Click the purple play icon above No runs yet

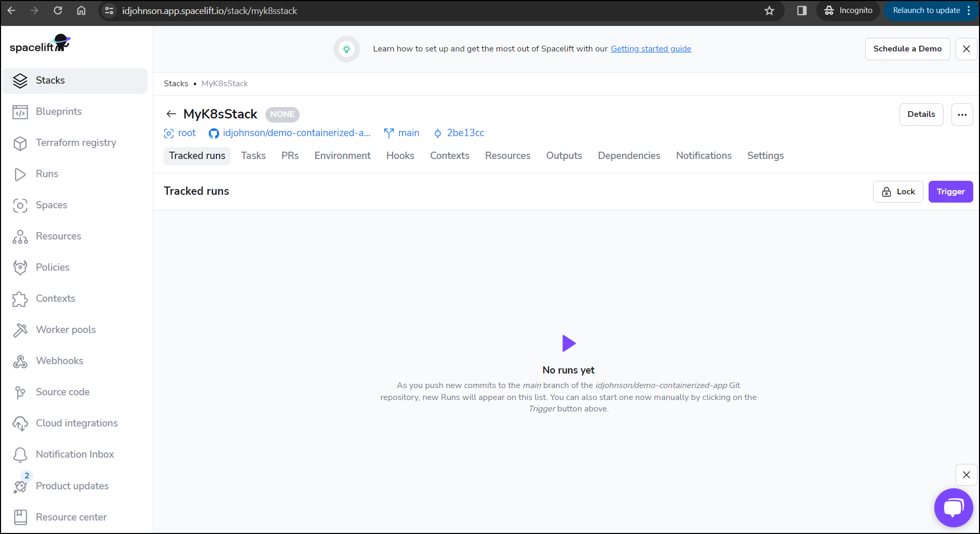point(569,343)
